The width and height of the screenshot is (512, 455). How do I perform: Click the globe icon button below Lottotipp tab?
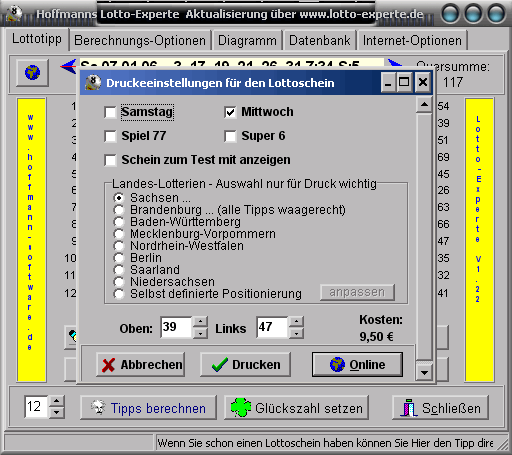tap(33, 72)
